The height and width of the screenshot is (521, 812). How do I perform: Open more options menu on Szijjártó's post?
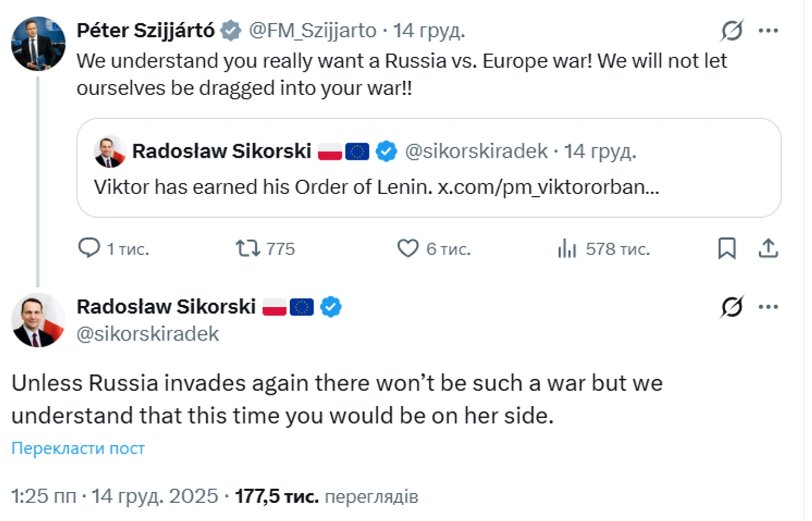pyautogui.click(x=768, y=30)
